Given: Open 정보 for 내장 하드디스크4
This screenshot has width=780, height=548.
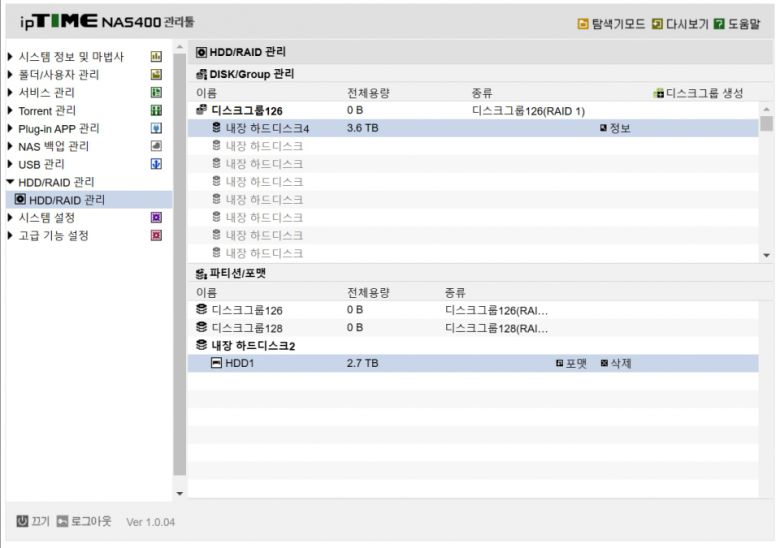Looking at the screenshot, I should click(616, 128).
